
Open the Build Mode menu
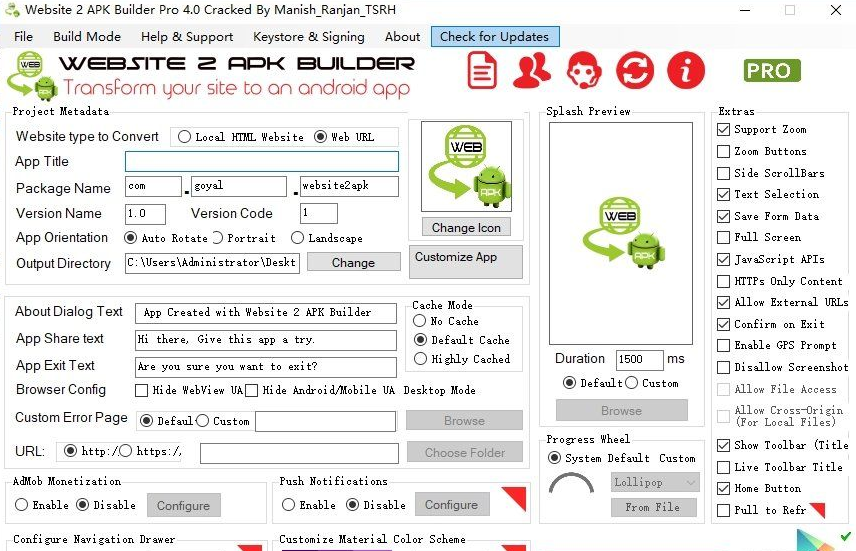pos(87,37)
